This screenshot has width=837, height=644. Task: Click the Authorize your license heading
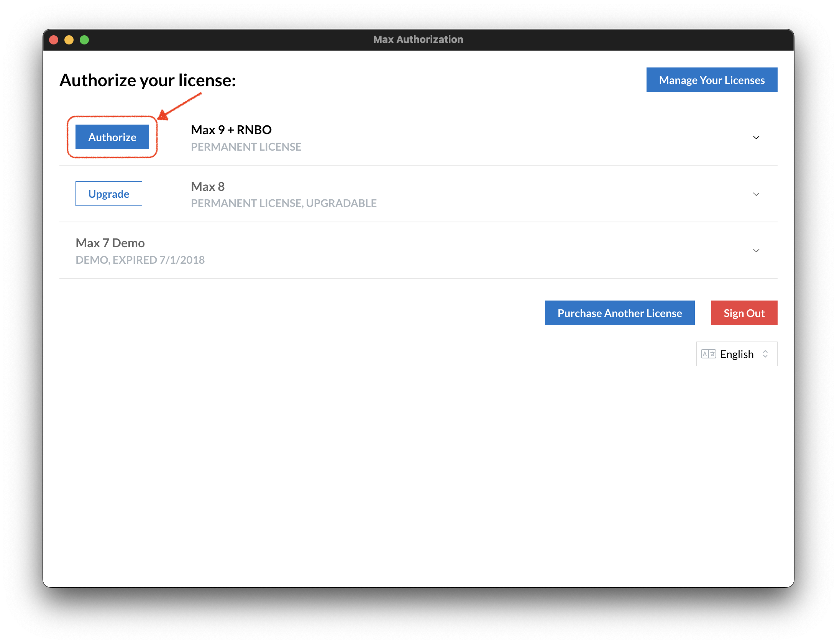[148, 80]
